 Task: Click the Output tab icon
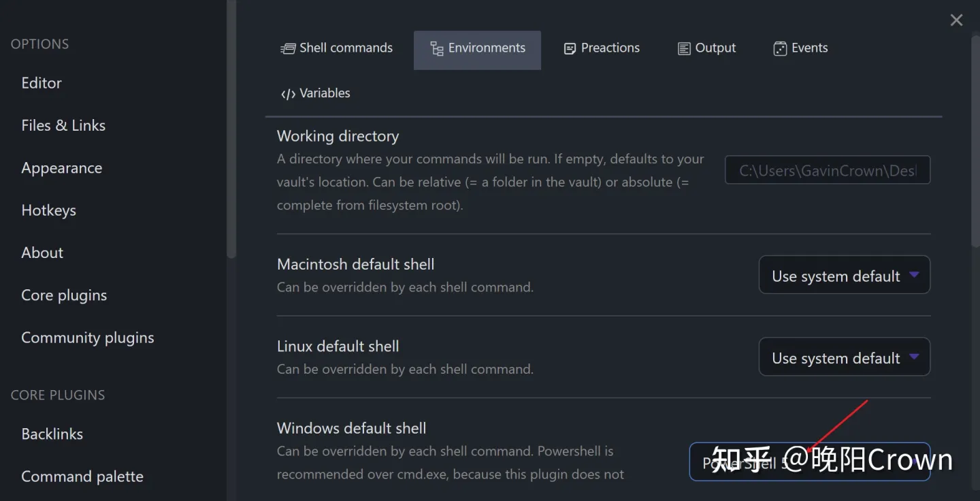click(x=684, y=48)
